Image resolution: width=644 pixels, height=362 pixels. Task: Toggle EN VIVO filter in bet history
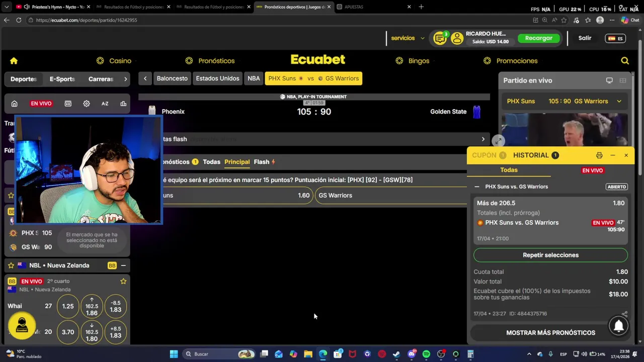[x=592, y=170]
